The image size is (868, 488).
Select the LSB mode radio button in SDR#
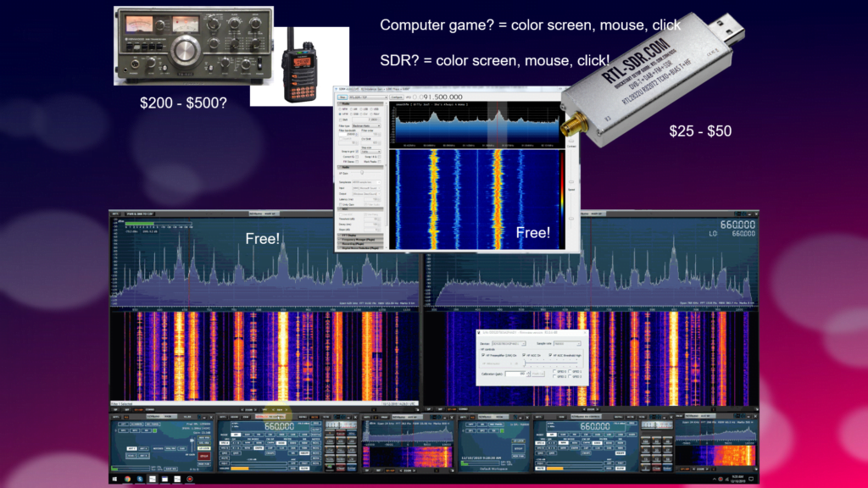tap(362, 109)
